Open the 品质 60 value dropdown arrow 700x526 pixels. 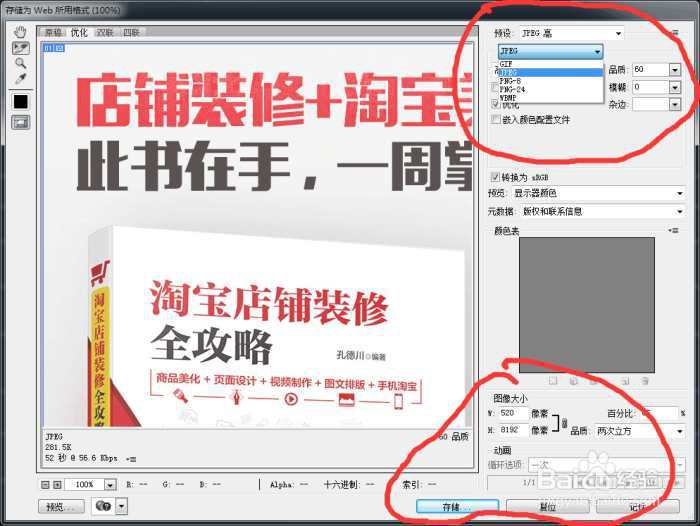coord(675,70)
